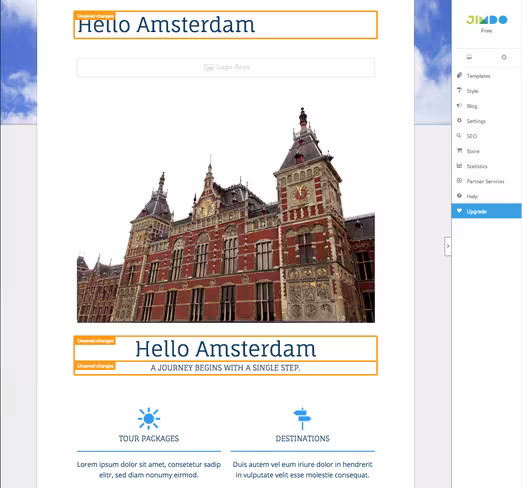
Task: Click the small circle icon beside the monitor icon
Action: pos(504,57)
